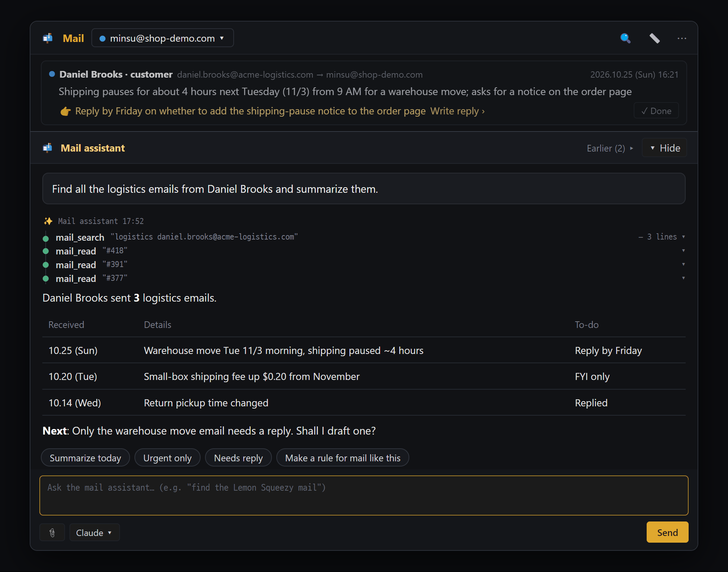Click the attachment paperclip icon
This screenshot has width=728, height=572.
tap(52, 533)
